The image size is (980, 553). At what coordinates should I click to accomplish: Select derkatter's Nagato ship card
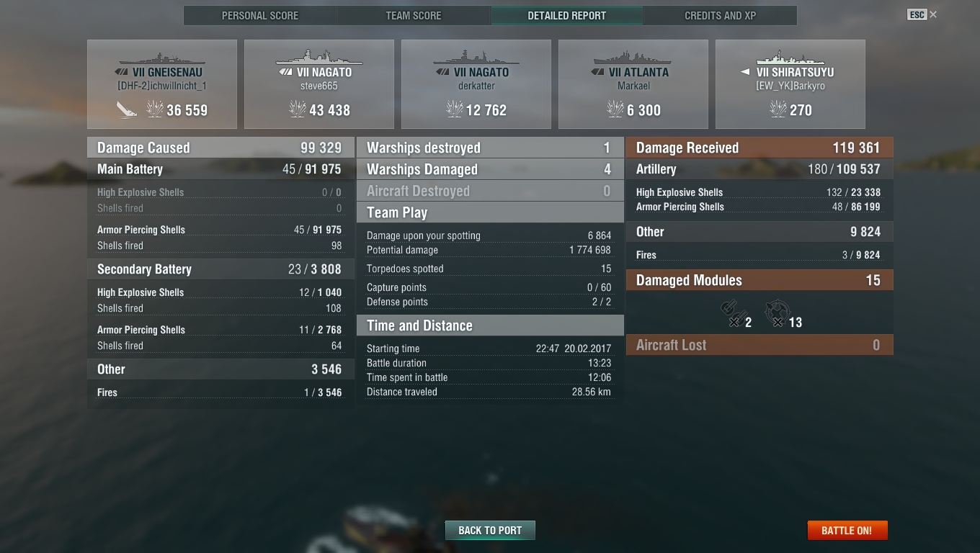[476, 84]
